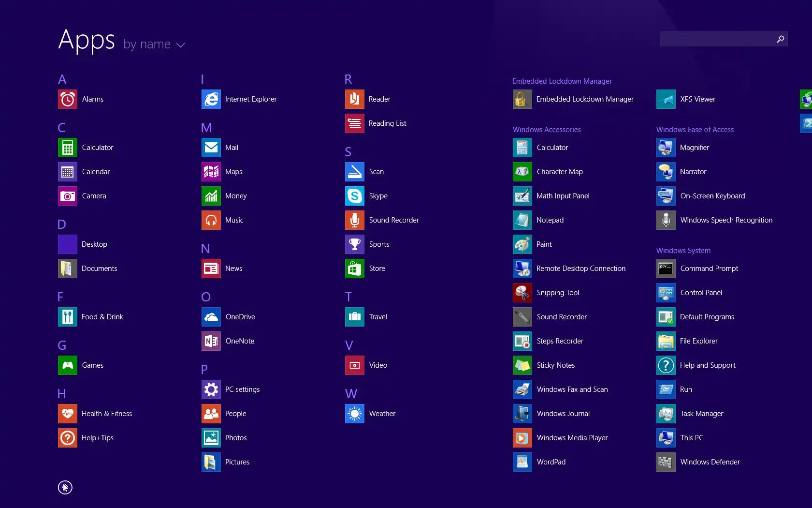
Task: Open the Sticky Notes icon
Action: click(x=522, y=365)
